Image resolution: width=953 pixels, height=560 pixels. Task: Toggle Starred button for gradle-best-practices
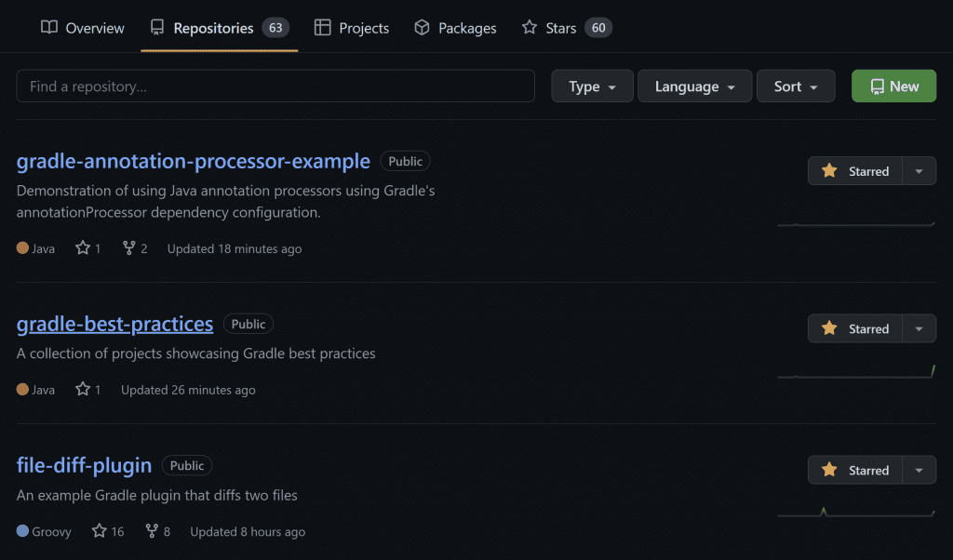pos(855,328)
